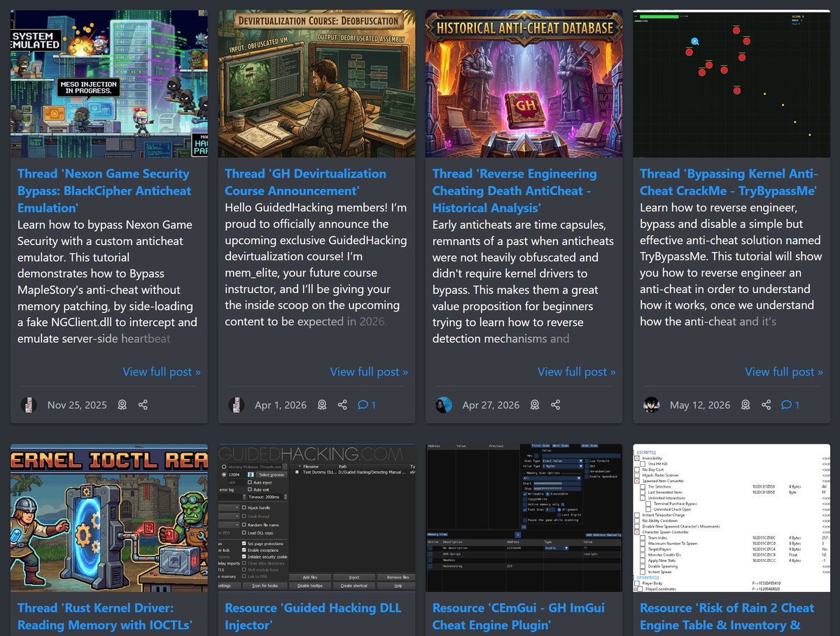Viewport: 840px width, 636px height.
Task: Open author avatar on Cheating Death AntiCheat card
Action: [444, 405]
